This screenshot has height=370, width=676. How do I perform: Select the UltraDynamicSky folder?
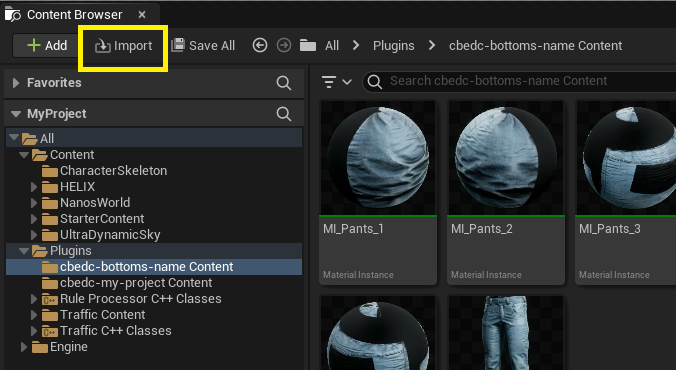tap(110, 235)
